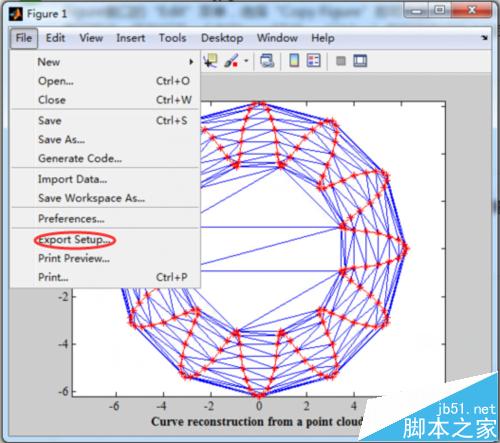Choose Save As... menu entry
The image size is (500, 443).
point(105,139)
